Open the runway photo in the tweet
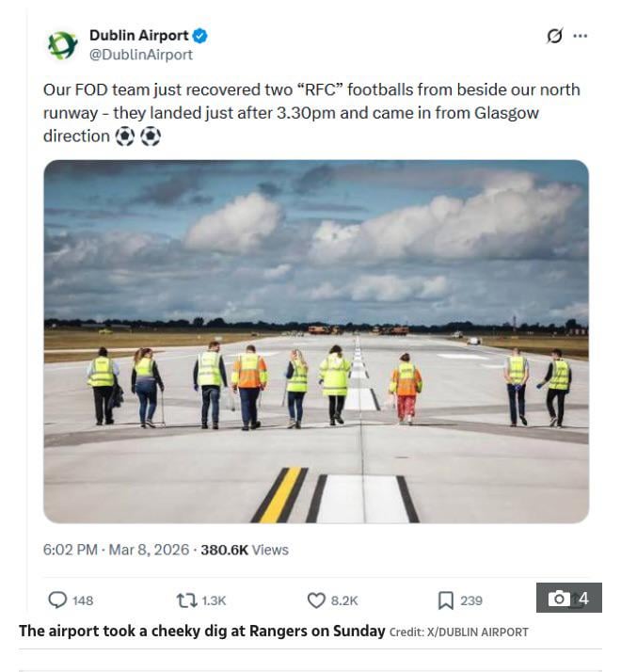Screen dimensions: 621x672 315,341
